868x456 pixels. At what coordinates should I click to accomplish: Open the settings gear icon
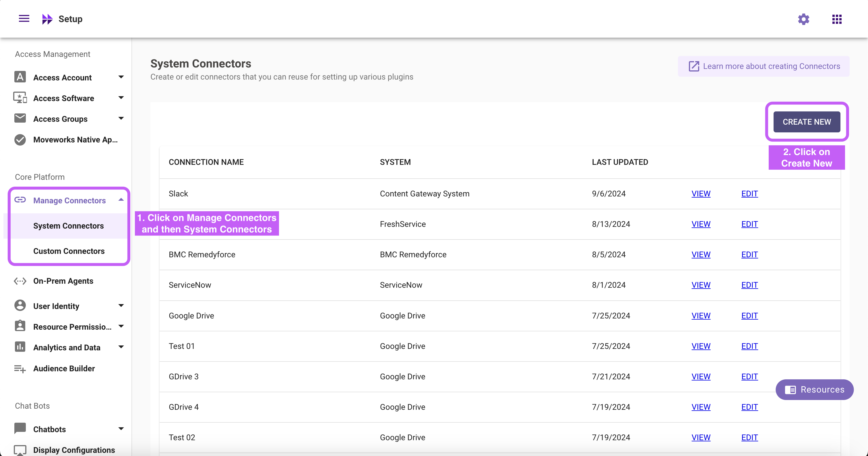(804, 19)
